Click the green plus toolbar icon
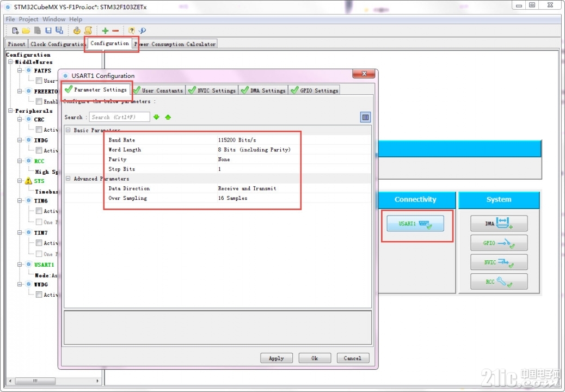The height and width of the screenshot is (392, 565). coord(105,30)
